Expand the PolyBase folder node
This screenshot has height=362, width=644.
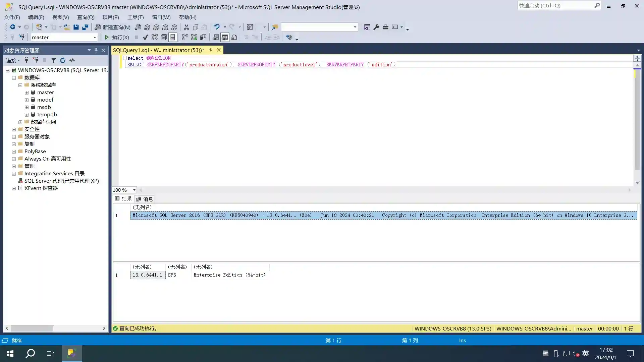14,152
